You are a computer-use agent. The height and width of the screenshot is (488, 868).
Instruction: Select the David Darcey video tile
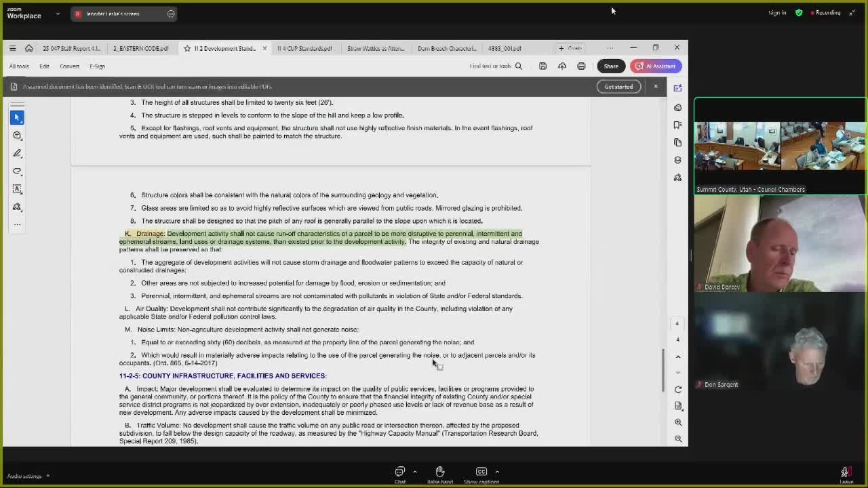click(x=780, y=245)
